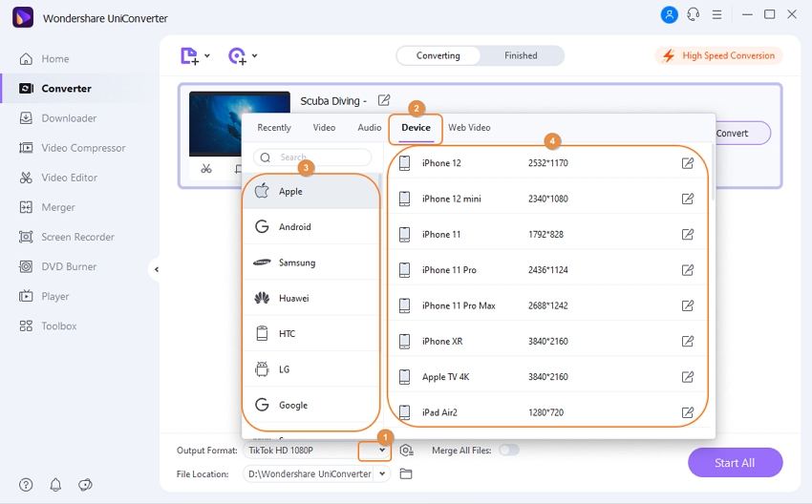Expand the Add Files dropdown arrow
This screenshot has height=504, width=812.
tap(207, 55)
